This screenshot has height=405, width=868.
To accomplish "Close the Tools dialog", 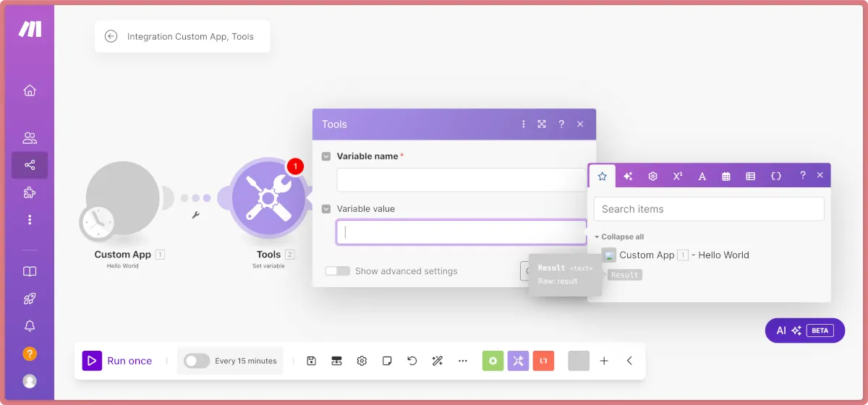I will [580, 124].
